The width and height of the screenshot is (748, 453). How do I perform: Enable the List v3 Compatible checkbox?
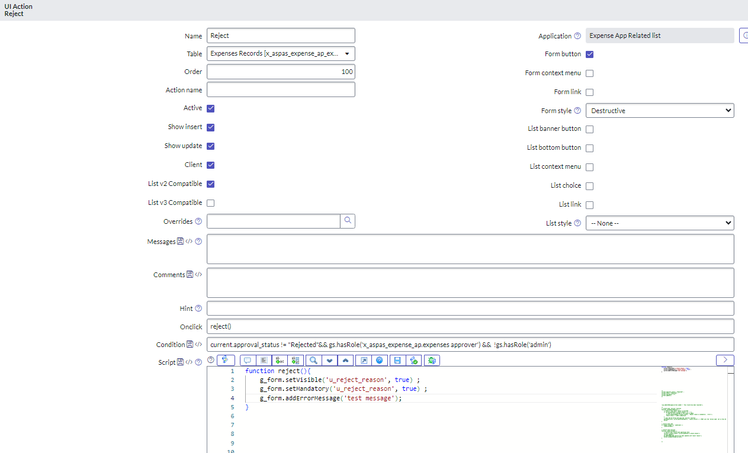click(x=210, y=203)
